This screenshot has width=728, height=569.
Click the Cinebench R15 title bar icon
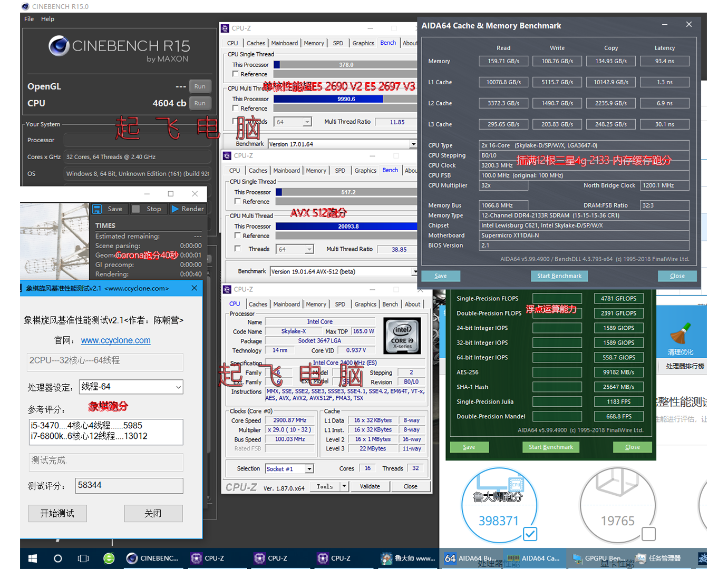[x=25, y=6]
